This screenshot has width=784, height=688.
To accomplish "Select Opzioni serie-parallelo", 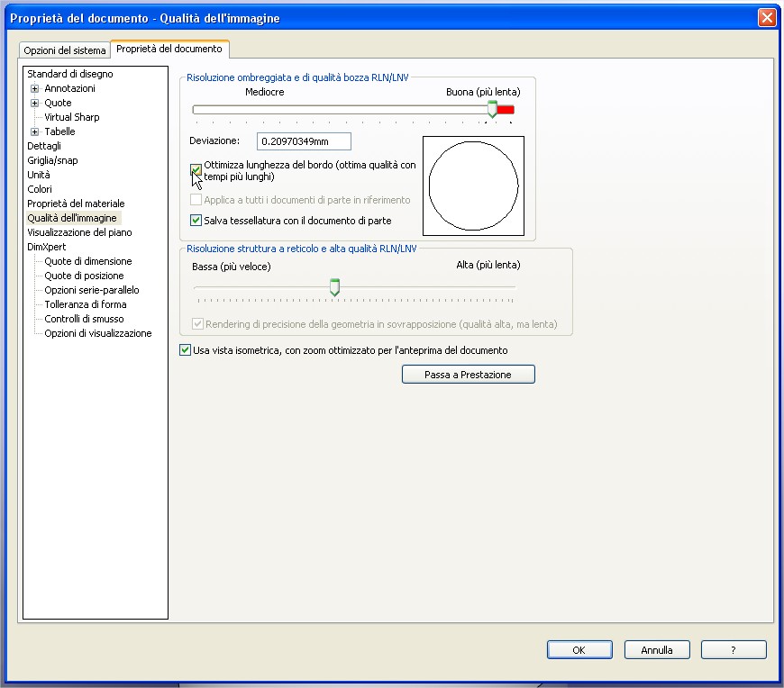I will pyautogui.click(x=92, y=290).
